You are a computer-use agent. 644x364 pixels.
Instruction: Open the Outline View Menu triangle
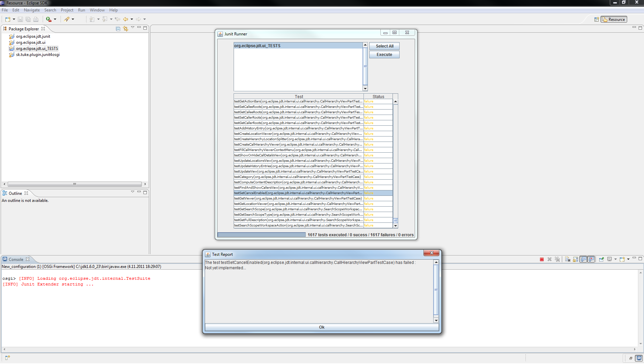(133, 191)
